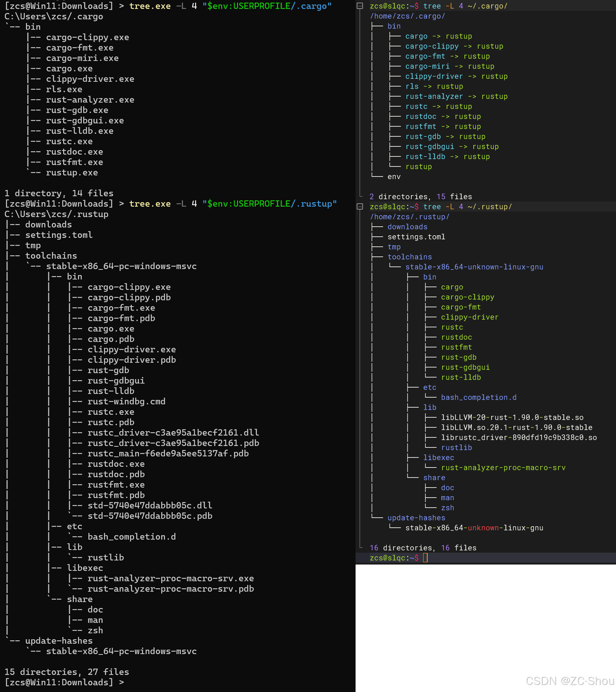Click the C:\Users\zcs/.cargo path line
Screen dimensions: 616x692
tap(54, 16)
